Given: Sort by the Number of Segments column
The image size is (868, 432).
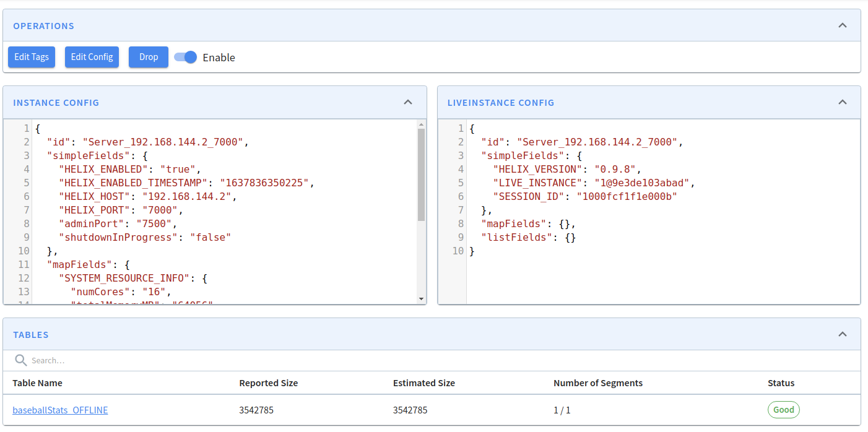Looking at the screenshot, I should coord(597,383).
